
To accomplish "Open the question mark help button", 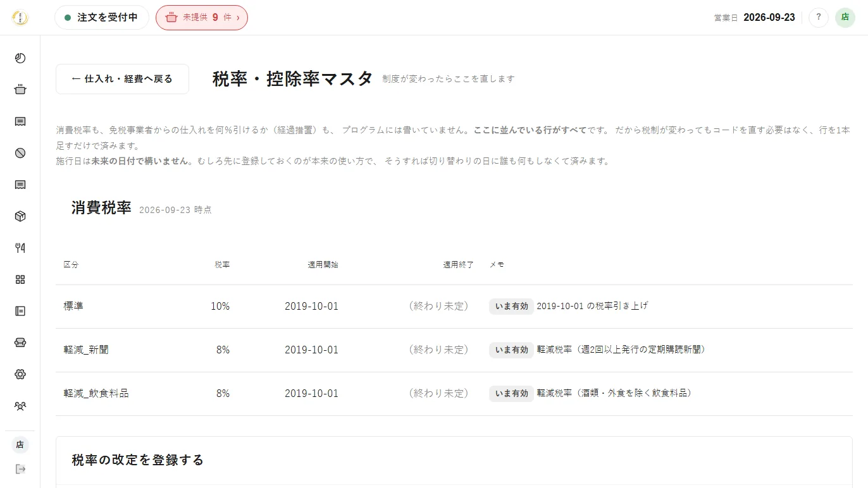I will [819, 18].
